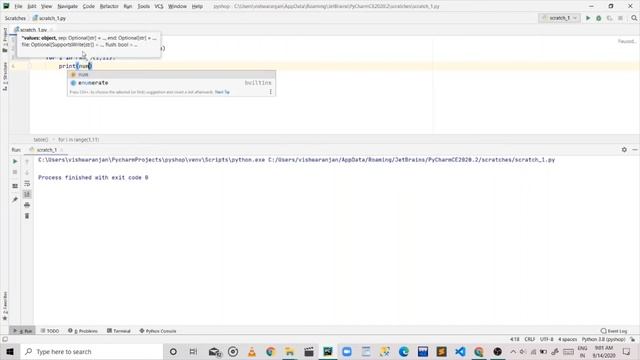Click the restore layout icon in the Run panel
Viewport: 640px width, 360px height.
click(15, 186)
